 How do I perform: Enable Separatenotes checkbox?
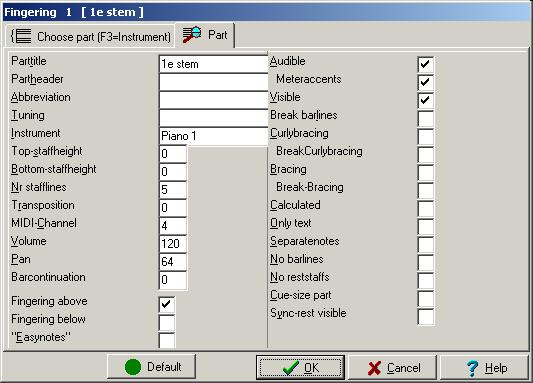point(426,244)
